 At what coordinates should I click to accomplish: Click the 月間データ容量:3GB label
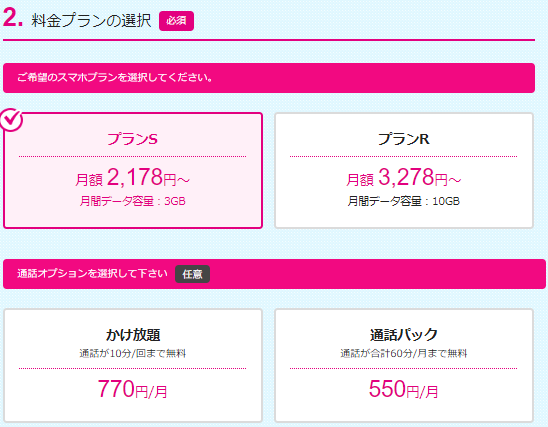pyautogui.click(x=132, y=201)
